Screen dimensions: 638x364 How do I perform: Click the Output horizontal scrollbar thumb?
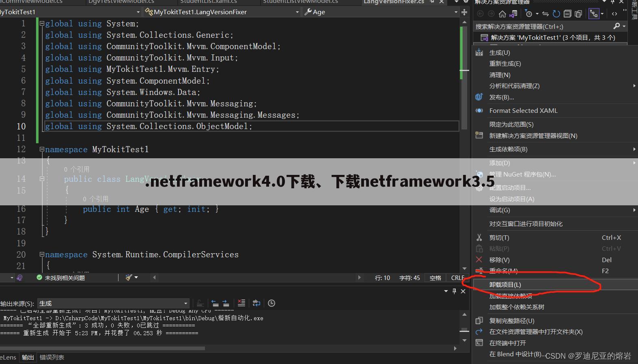(x=102, y=348)
